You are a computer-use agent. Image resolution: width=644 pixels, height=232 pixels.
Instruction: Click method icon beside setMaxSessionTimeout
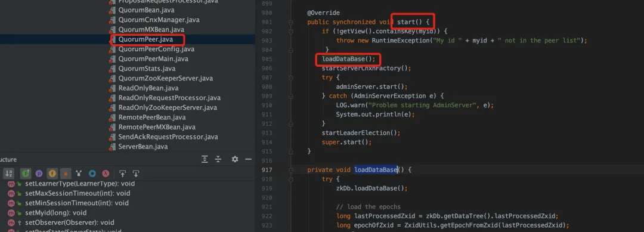point(11,193)
